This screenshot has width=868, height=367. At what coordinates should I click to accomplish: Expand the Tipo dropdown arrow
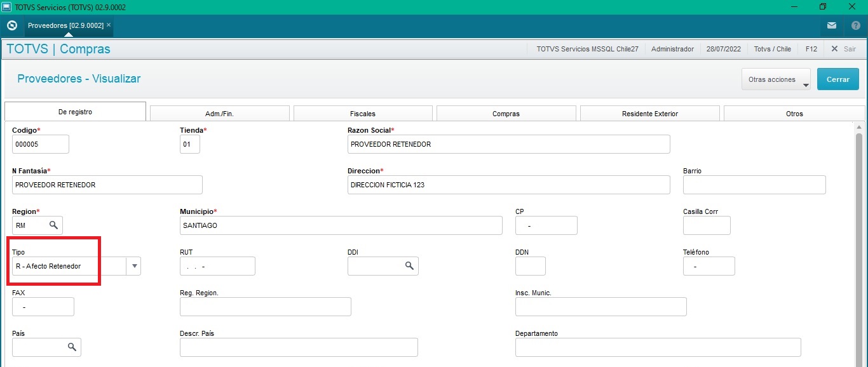133,266
